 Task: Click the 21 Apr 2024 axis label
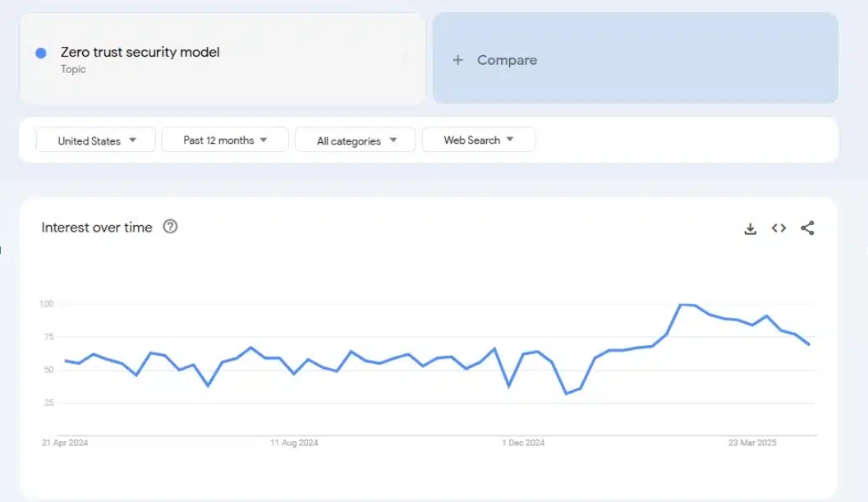coord(65,443)
